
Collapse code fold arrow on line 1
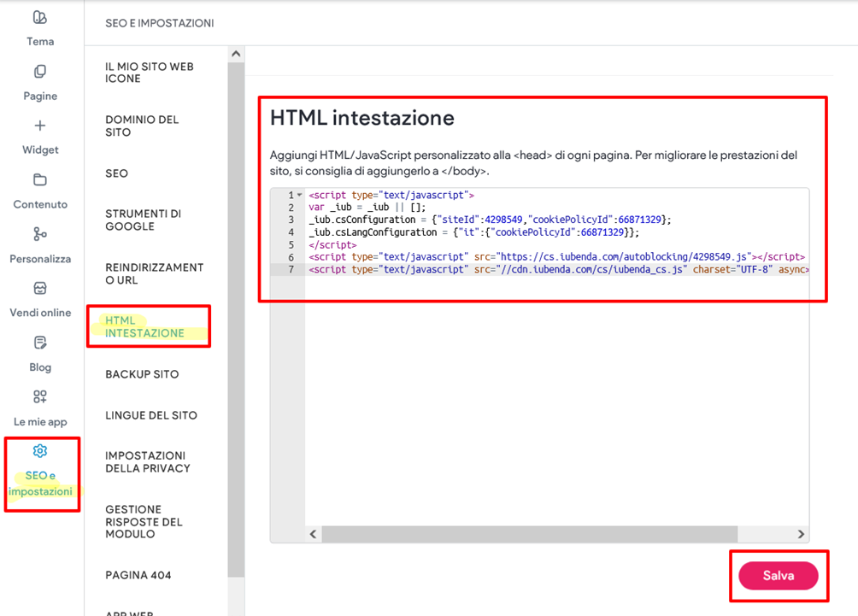(299, 196)
